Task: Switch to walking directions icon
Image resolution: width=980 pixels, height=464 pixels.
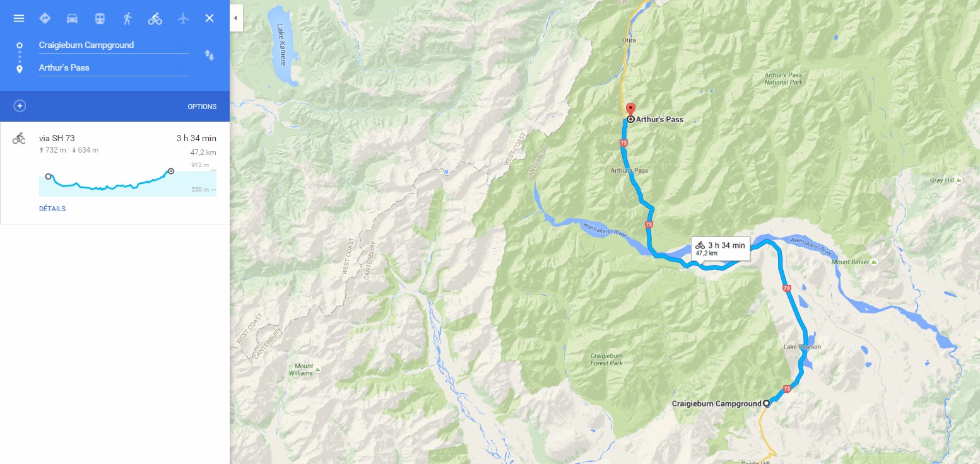Action: click(x=127, y=18)
